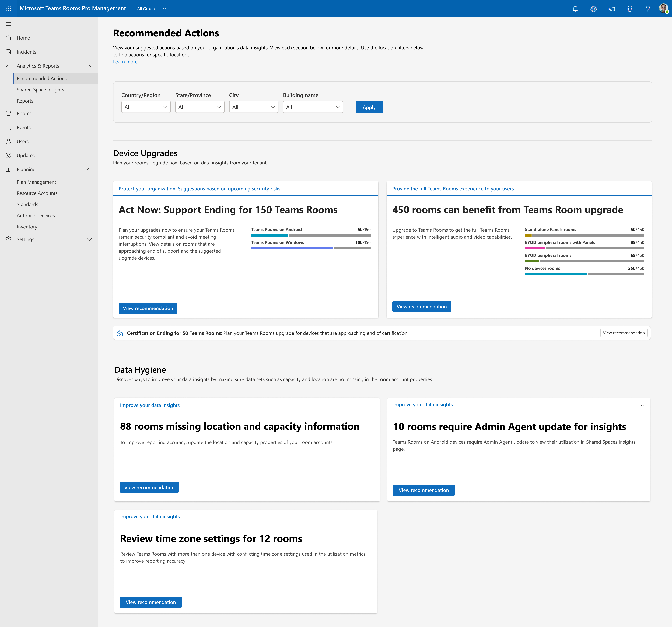Image resolution: width=672 pixels, height=627 pixels.
Task: Click the Apply filter button
Action: [x=369, y=107]
